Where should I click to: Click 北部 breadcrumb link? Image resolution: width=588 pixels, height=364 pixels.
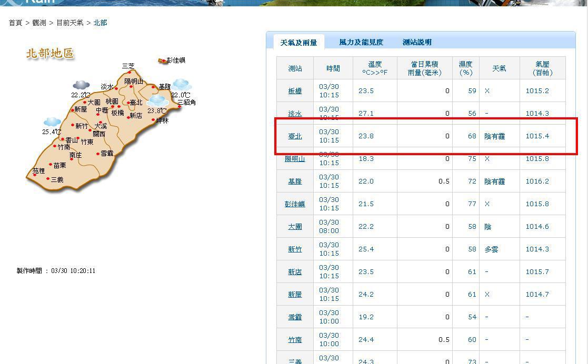pyautogui.click(x=100, y=23)
